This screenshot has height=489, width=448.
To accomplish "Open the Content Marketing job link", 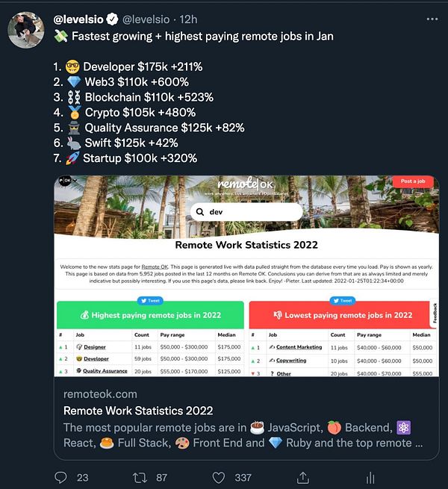I will [299, 347].
